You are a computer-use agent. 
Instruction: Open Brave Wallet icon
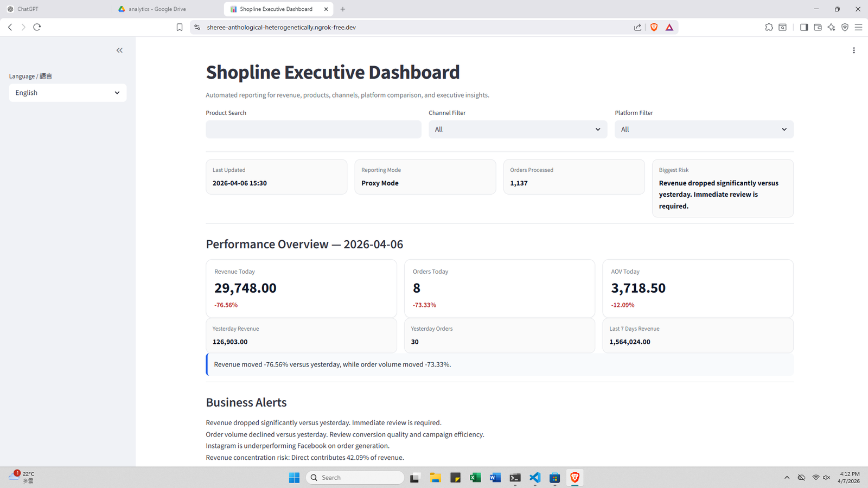(818, 27)
